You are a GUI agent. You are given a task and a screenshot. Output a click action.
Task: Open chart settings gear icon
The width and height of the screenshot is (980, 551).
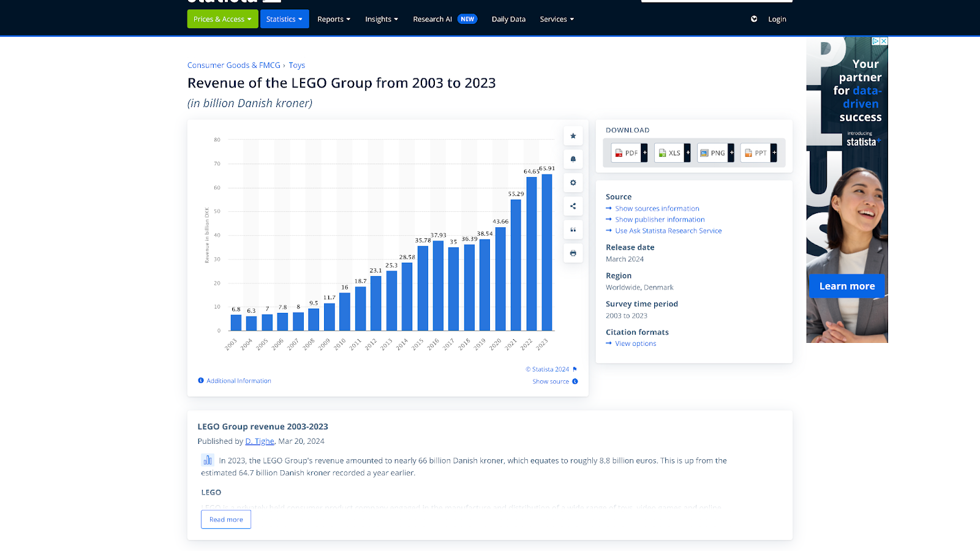(573, 182)
